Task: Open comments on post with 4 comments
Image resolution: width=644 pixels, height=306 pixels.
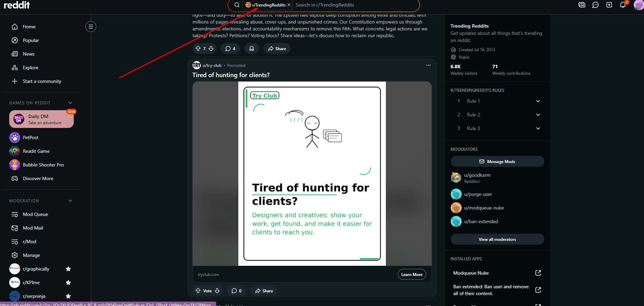Action: pos(230,48)
